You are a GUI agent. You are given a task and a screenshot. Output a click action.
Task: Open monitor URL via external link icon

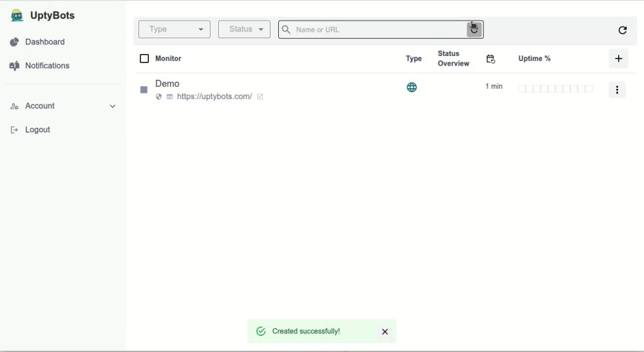[x=260, y=97]
